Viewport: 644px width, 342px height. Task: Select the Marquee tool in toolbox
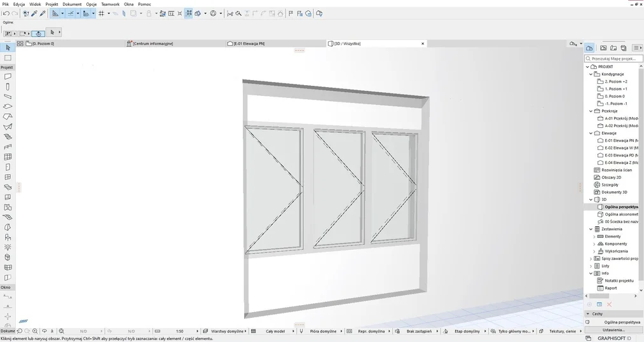(x=8, y=58)
